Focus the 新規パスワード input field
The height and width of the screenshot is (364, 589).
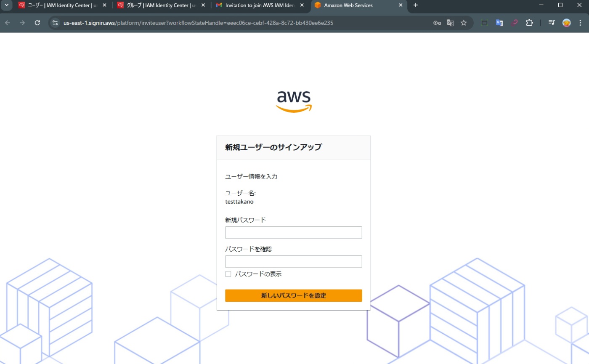294,233
